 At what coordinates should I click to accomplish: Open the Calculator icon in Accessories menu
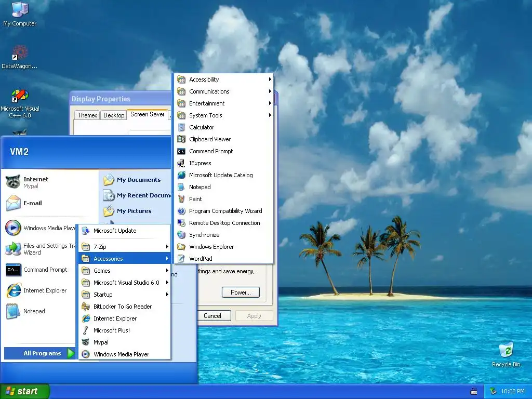point(181,127)
